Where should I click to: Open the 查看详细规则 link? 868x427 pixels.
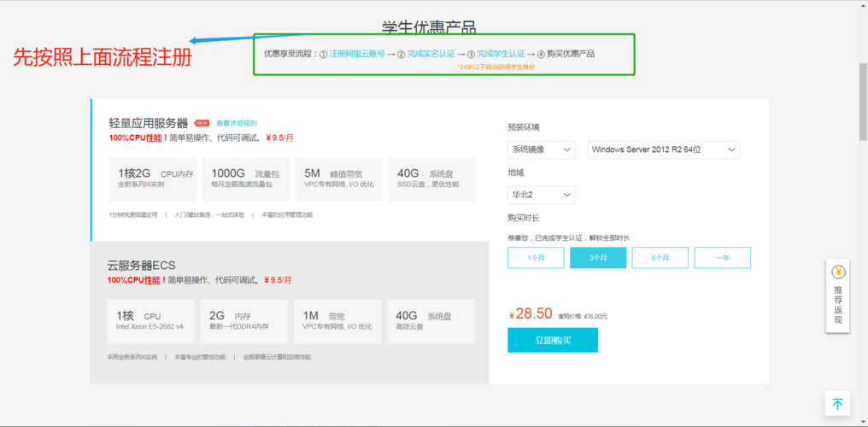pos(237,123)
